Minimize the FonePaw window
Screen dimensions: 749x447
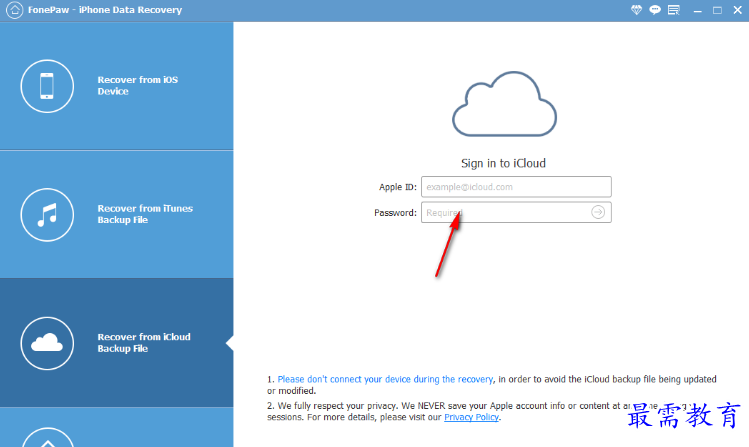[697, 11]
